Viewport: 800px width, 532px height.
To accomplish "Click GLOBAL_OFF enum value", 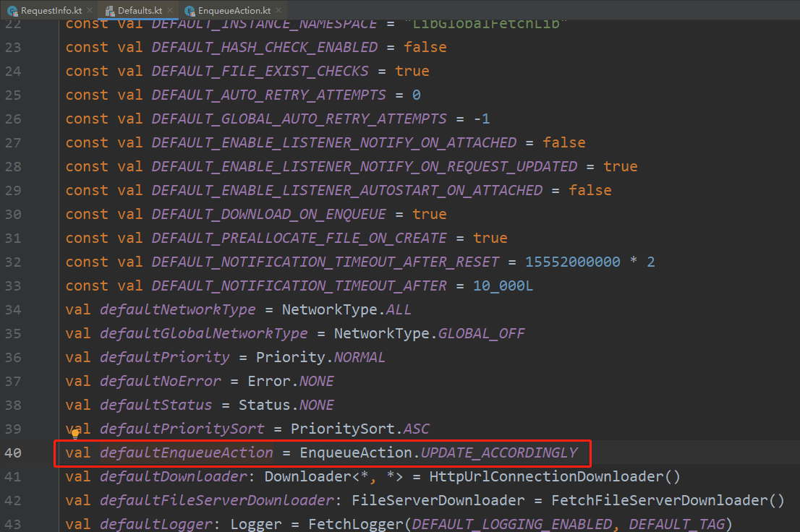I will pyautogui.click(x=481, y=333).
